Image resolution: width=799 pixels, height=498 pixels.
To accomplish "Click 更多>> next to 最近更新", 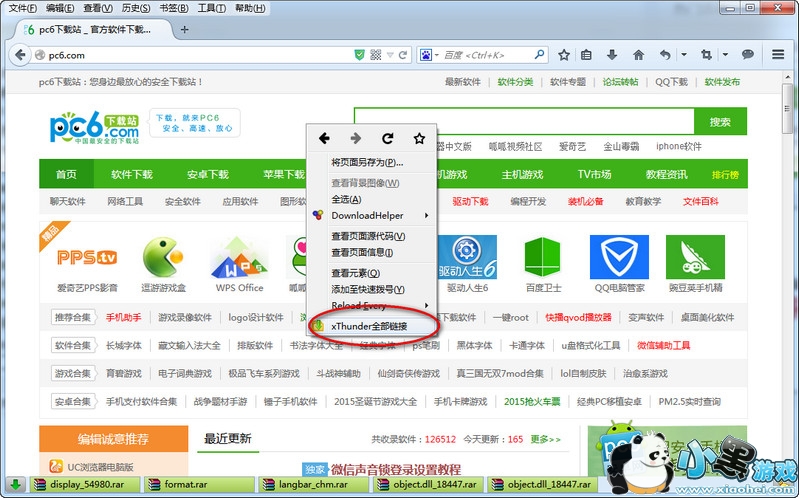I will tap(545, 439).
